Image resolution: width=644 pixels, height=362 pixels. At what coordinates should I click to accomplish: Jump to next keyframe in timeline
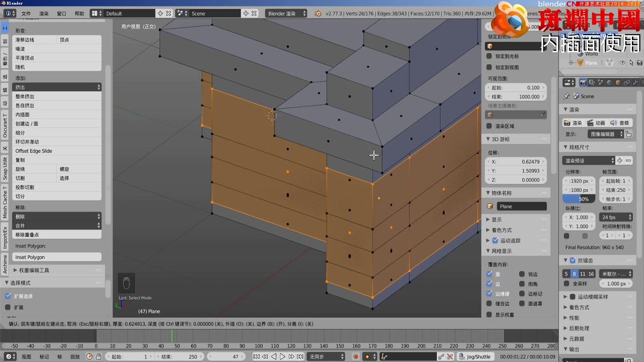(291, 356)
